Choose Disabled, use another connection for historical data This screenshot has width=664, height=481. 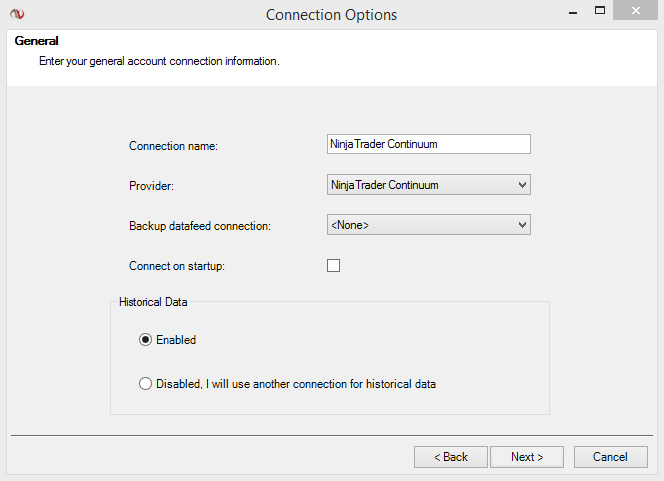[x=146, y=383]
